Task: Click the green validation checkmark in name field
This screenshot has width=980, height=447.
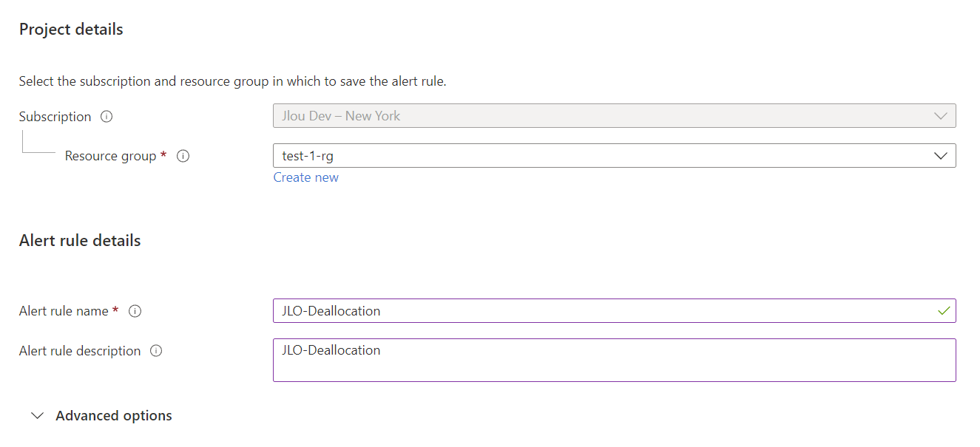Action: [943, 311]
